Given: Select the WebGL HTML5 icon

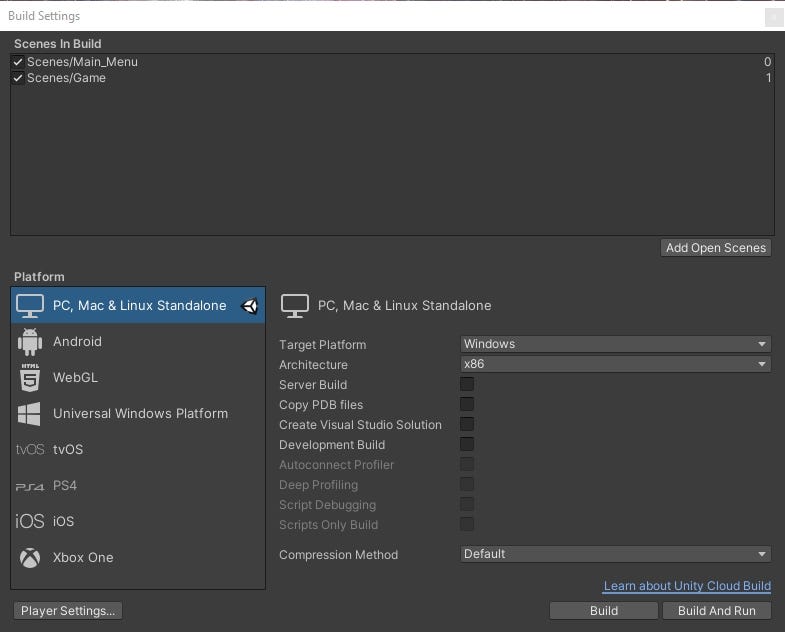Looking at the screenshot, I should tap(30, 378).
